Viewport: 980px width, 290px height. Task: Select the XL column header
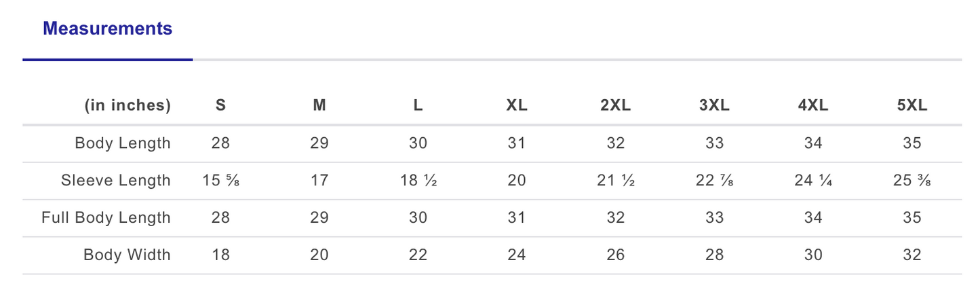point(516,105)
